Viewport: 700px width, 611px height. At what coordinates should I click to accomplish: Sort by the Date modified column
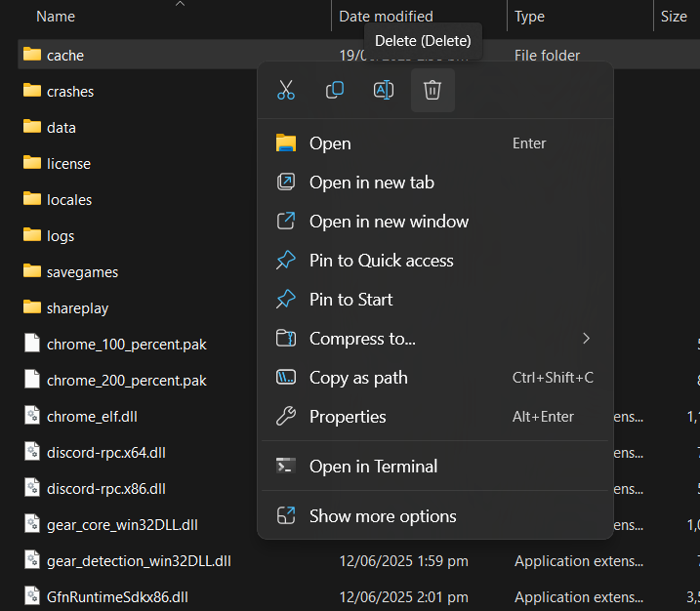386,17
